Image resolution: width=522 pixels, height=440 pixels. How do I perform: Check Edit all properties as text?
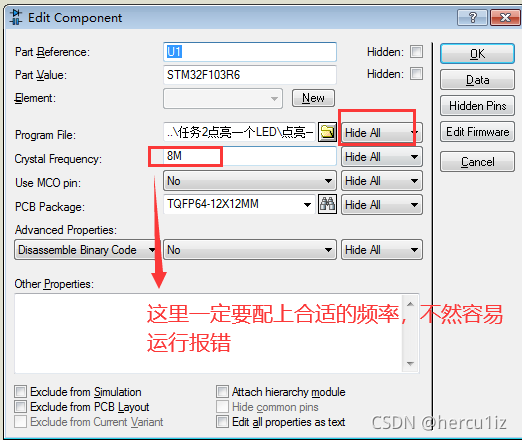click(x=222, y=422)
